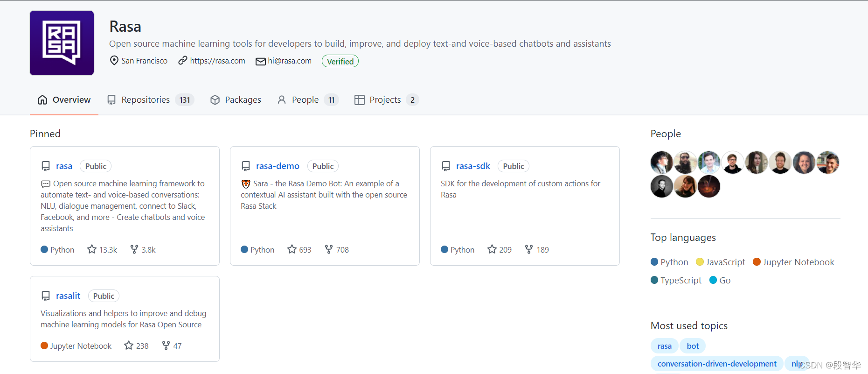868x374 pixels.
Task: Click the 131 repositories counter
Action: pos(185,100)
